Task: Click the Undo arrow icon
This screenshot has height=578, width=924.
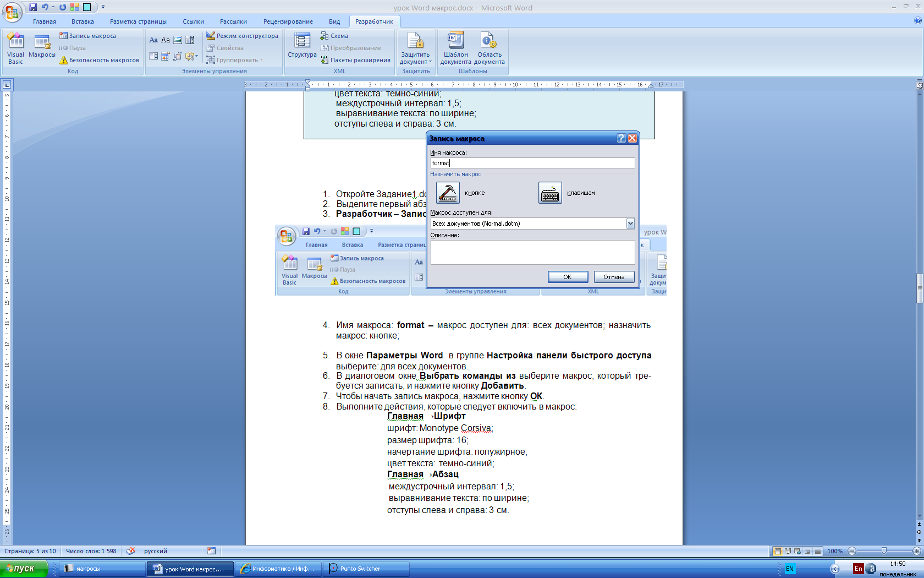Action: tap(45, 7)
